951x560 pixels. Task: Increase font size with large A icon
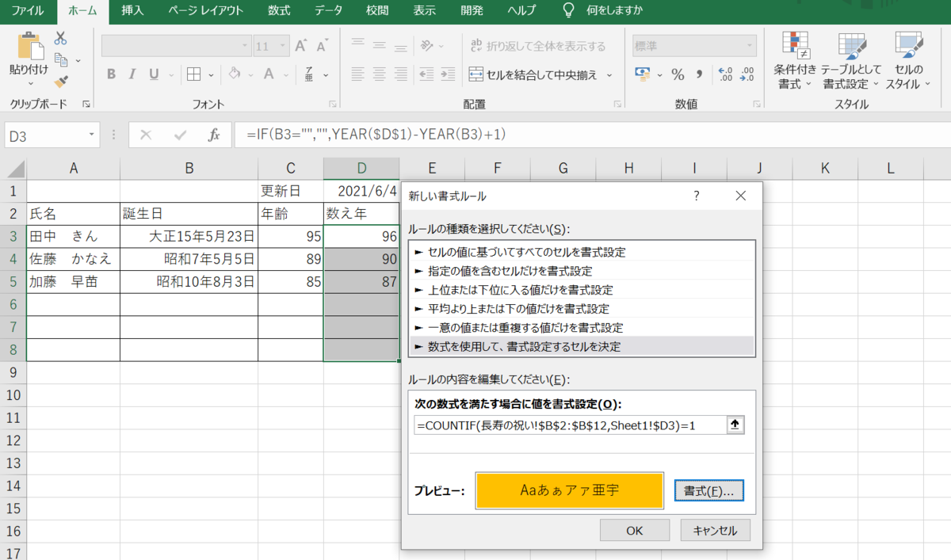click(301, 46)
